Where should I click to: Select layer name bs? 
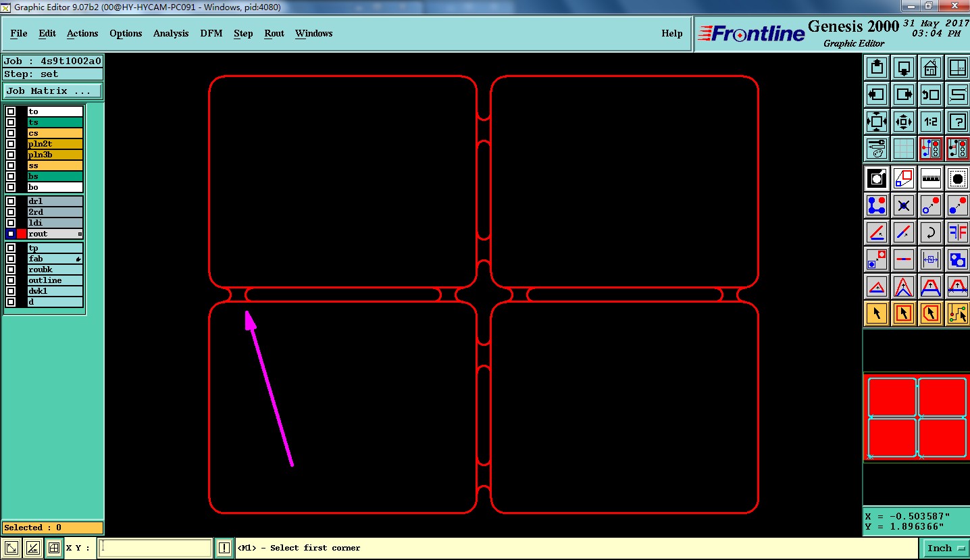[x=55, y=176]
